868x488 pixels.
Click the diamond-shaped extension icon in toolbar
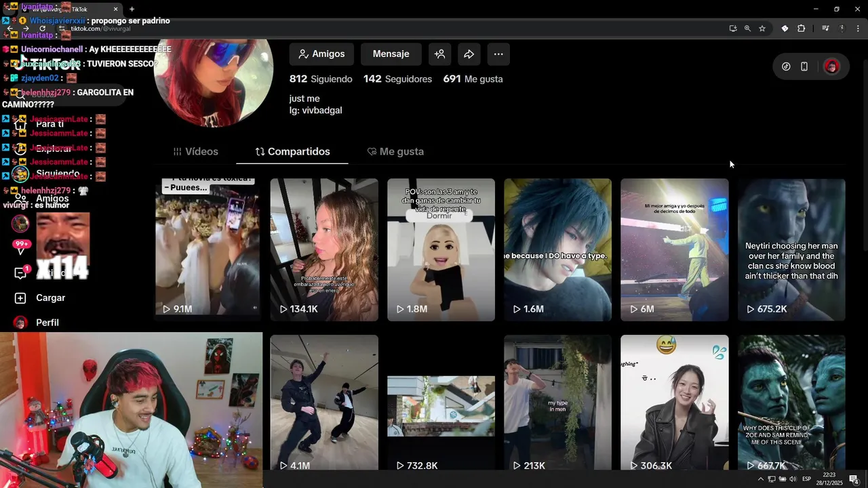click(x=785, y=28)
